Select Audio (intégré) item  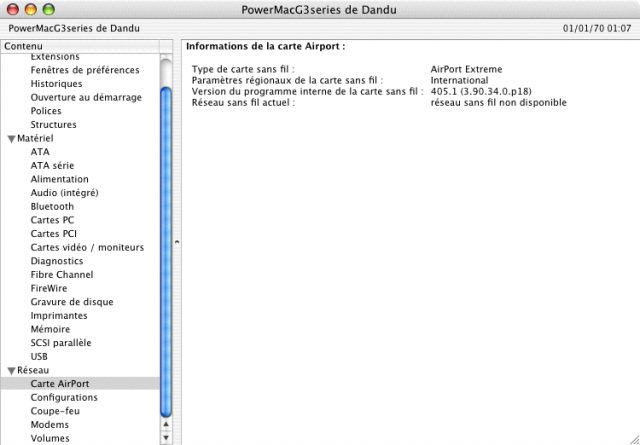(x=64, y=193)
